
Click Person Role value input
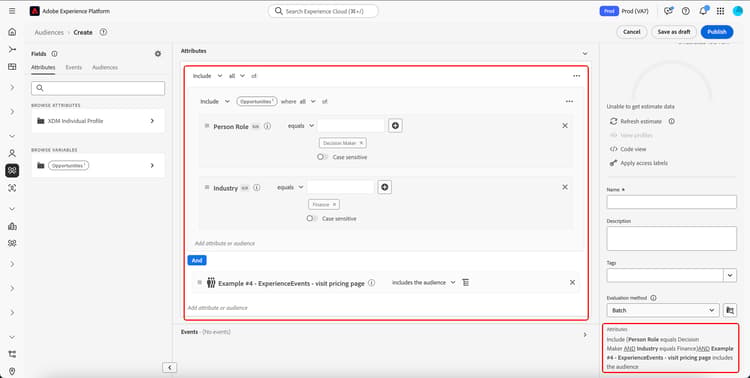click(x=351, y=125)
